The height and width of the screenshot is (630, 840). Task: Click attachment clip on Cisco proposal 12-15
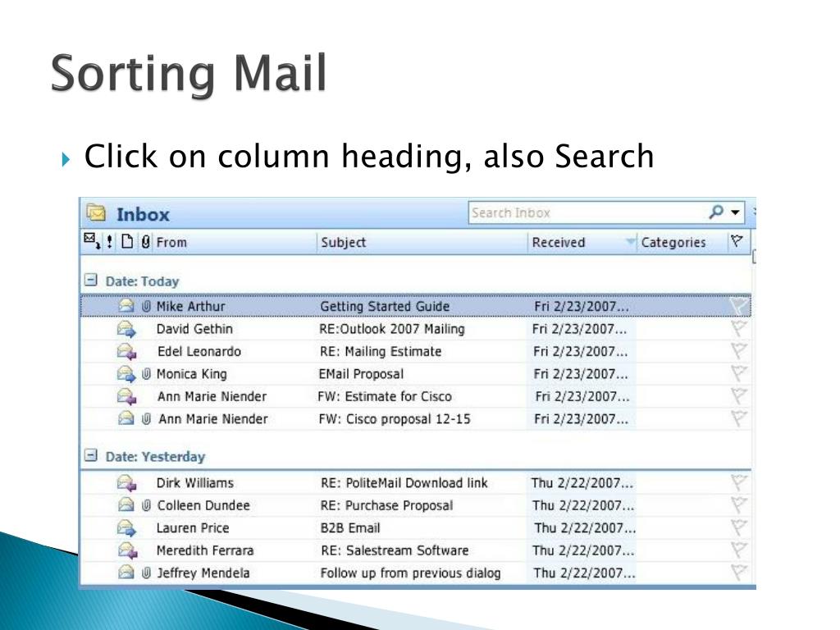pos(146,419)
